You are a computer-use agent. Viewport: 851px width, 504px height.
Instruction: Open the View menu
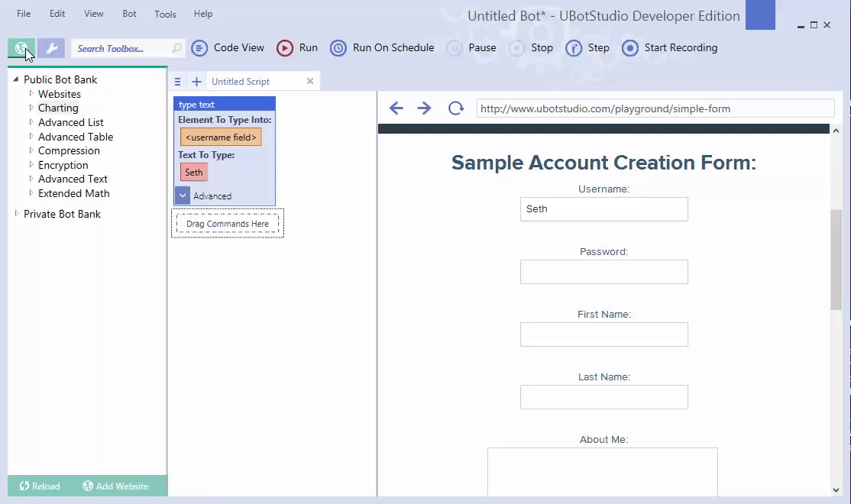point(93,14)
